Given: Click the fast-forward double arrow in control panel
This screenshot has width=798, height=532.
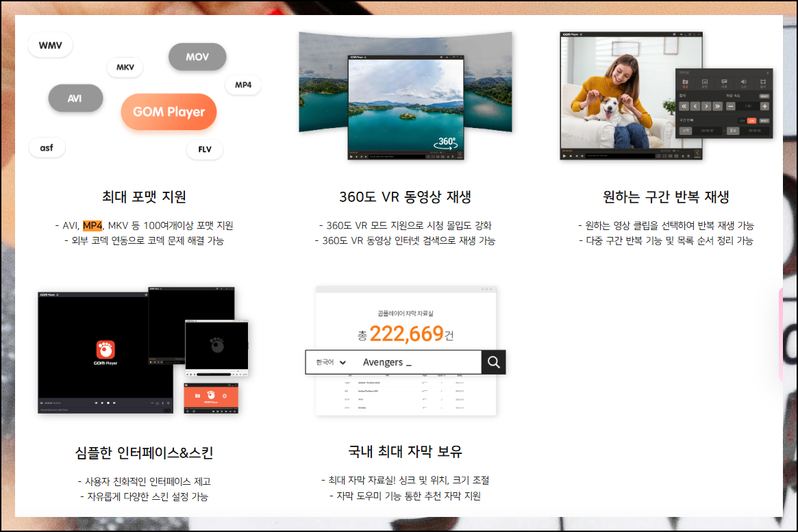Looking at the screenshot, I should 718,106.
